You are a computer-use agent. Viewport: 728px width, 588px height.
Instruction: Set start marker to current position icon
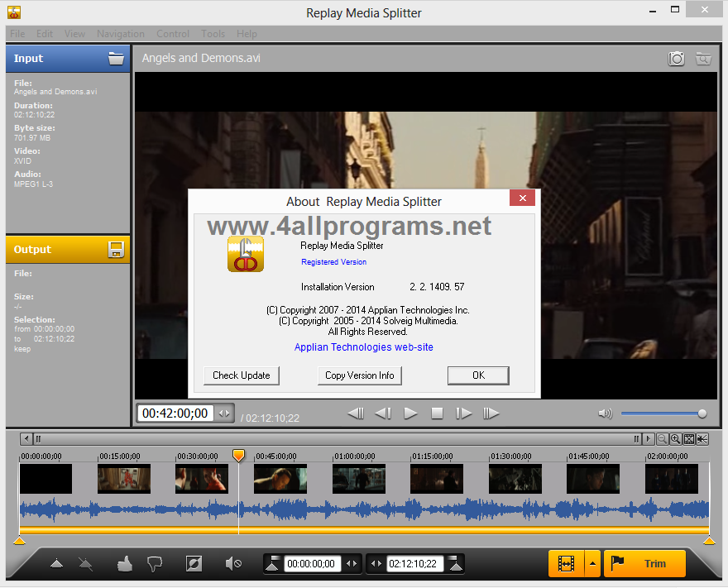point(272,563)
